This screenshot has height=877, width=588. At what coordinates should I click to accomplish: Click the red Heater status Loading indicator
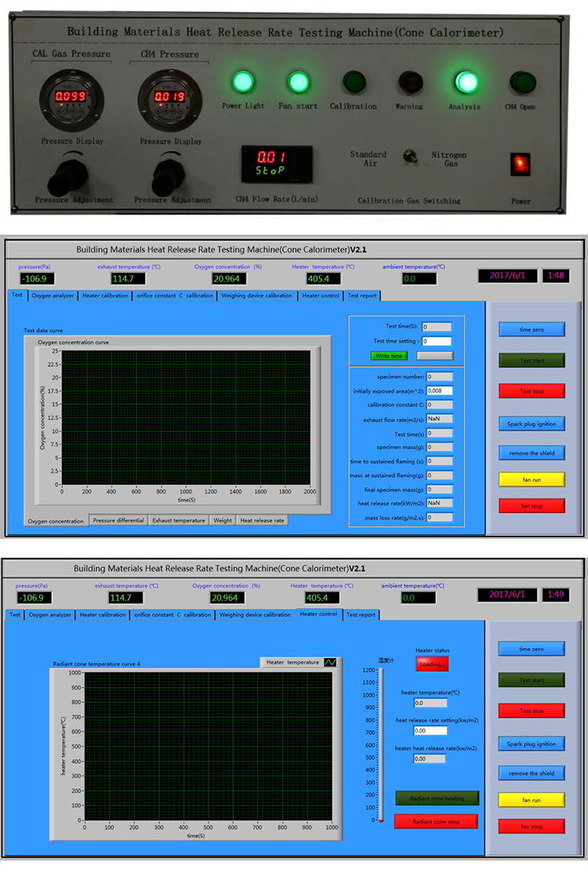[x=431, y=664]
